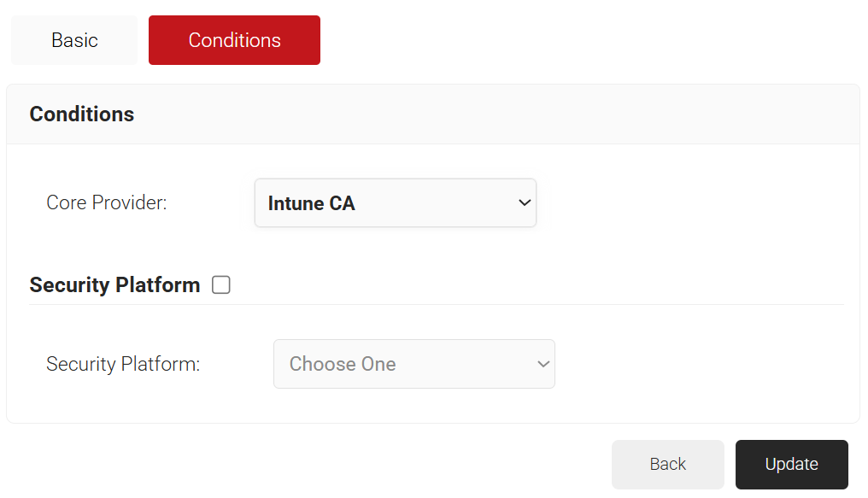The image size is (868, 498).
Task: Open the Core Provider dropdown
Action: click(x=395, y=203)
